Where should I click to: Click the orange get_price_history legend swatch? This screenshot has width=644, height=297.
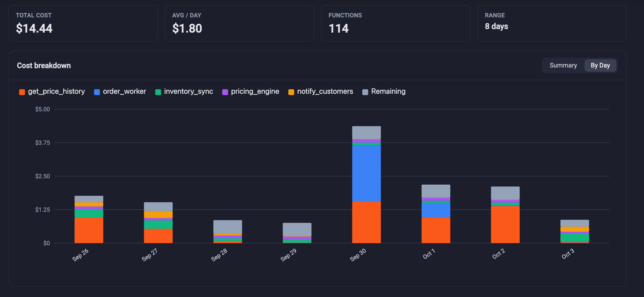(x=22, y=92)
